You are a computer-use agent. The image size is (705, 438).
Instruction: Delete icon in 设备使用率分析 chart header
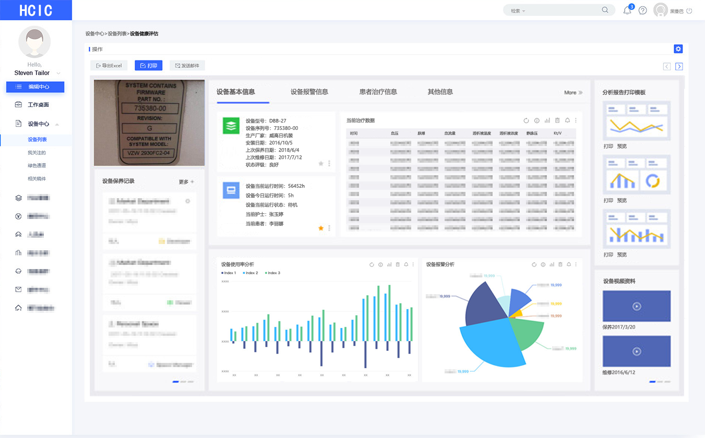pos(397,265)
